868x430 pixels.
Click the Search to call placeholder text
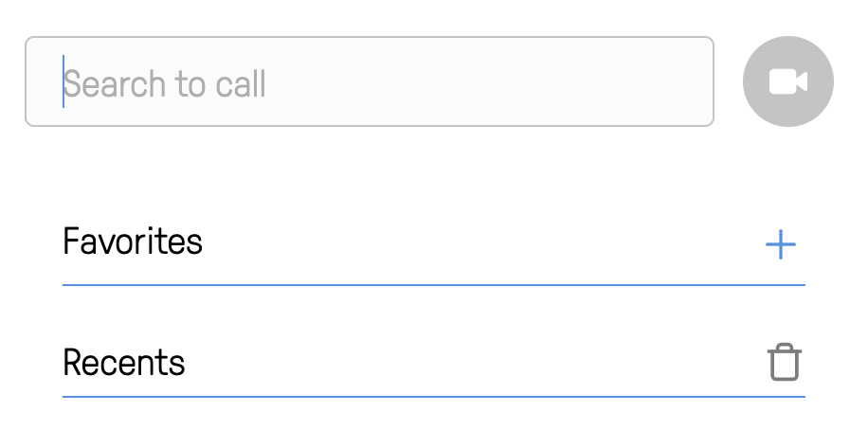click(165, 84)
